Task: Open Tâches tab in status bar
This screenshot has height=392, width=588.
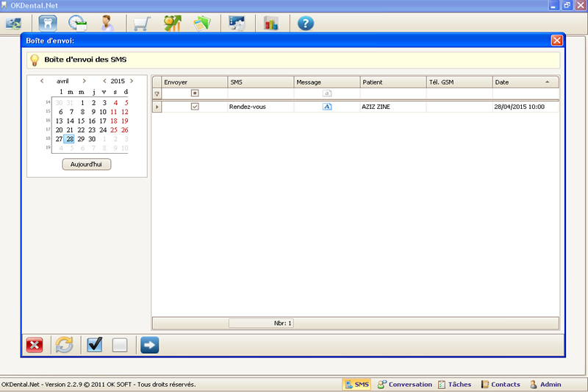Action: [x=454, y=385]
